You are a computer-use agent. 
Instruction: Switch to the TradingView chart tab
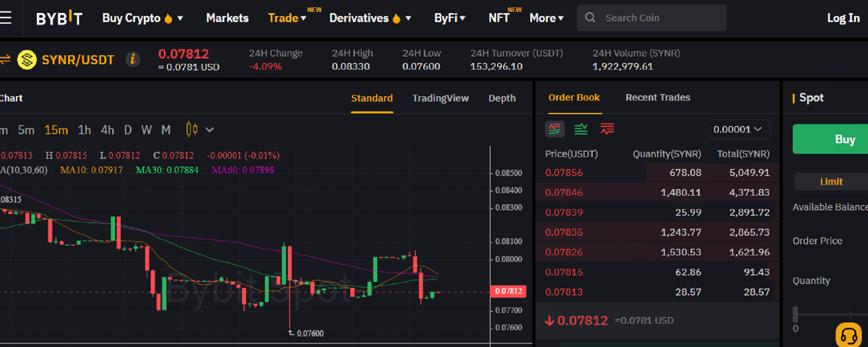[x=441, y=98]
